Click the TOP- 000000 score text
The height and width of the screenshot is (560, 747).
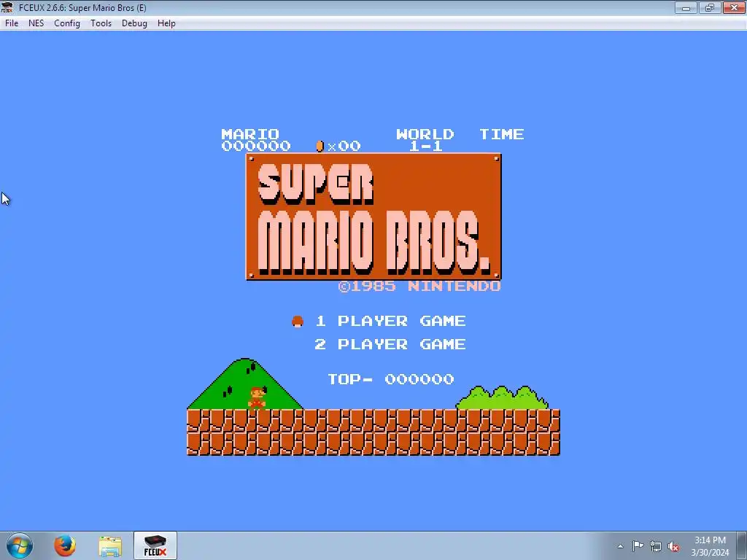pyautogui.click(x=391, y=379)
